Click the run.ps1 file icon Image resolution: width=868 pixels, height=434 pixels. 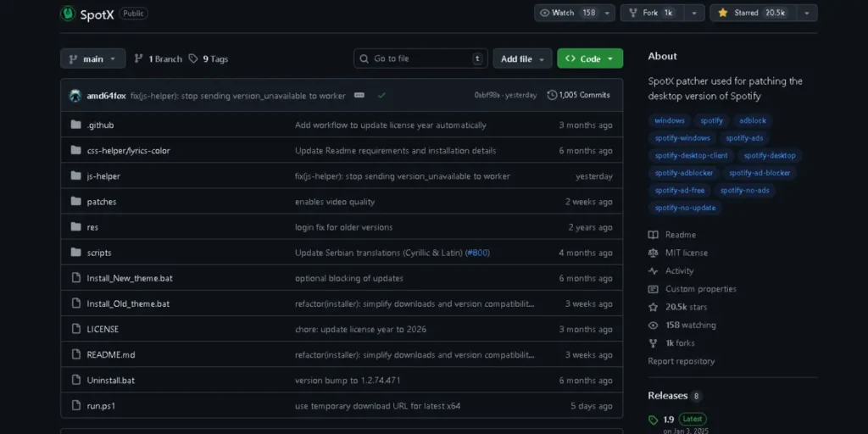pos(75,404)
